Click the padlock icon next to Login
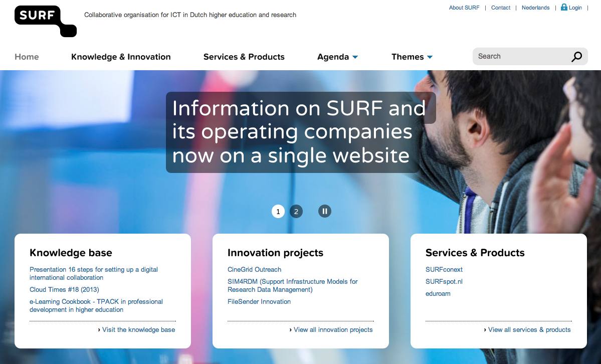The height and width of the screenshot is (364, 601). click(564, 7)
